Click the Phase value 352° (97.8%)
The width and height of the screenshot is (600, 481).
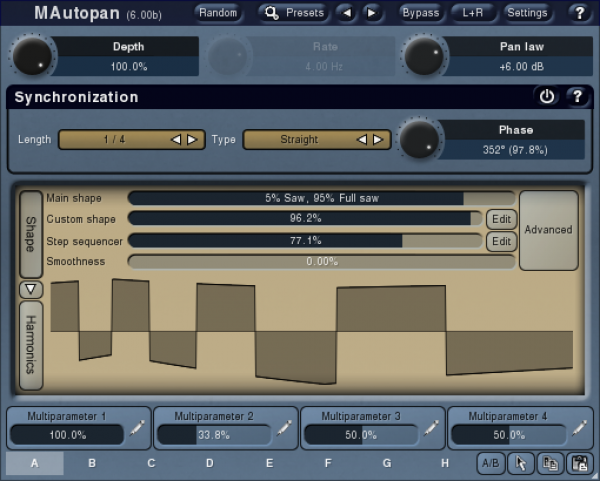[x=515, y=150]
